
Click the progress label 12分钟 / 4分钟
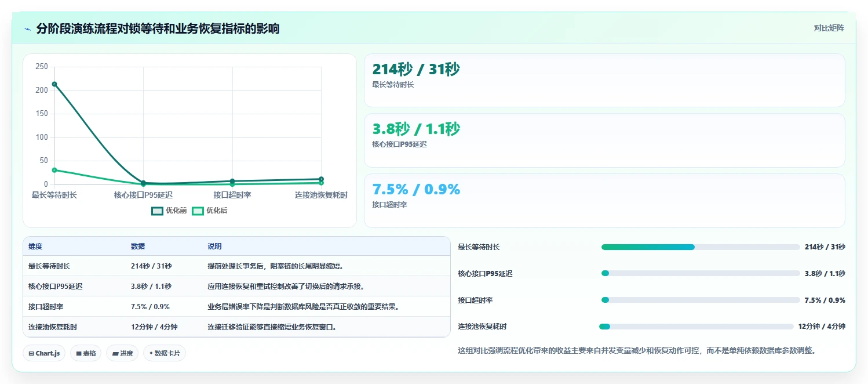(822, 327)
